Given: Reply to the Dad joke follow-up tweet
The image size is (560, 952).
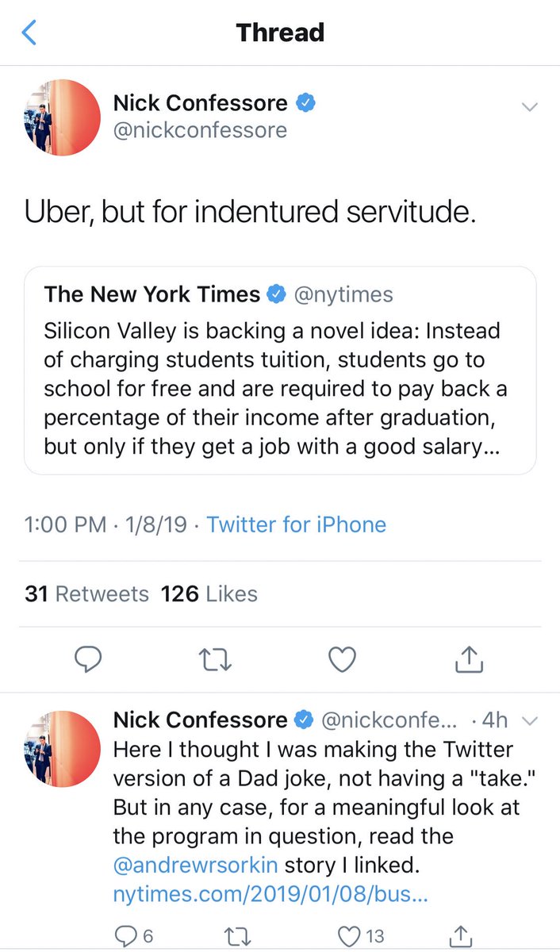Looking at the screenshot, I should 127,937.
